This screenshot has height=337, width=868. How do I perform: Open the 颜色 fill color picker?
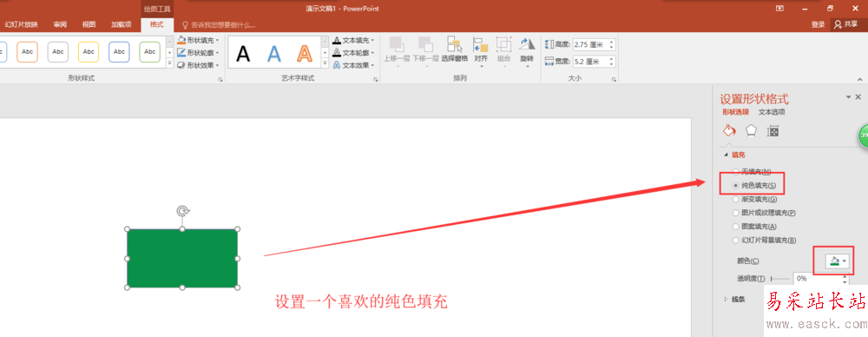pos(837,261)
